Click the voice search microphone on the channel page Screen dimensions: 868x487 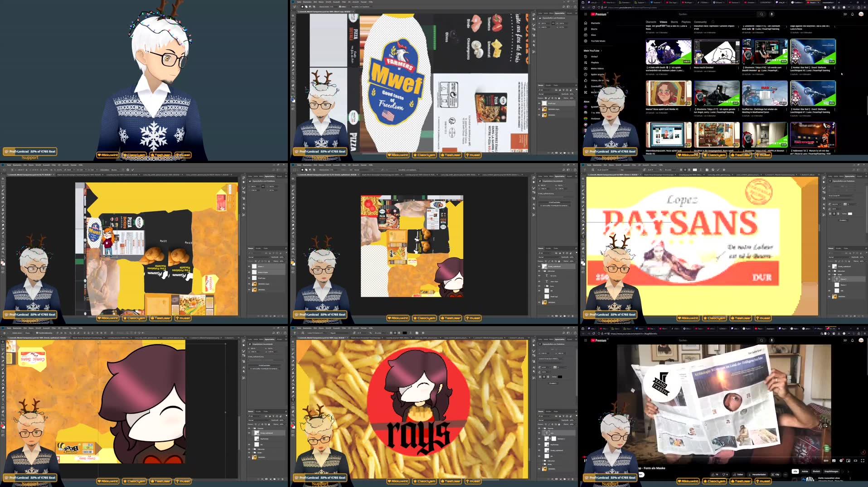point(772,14)
